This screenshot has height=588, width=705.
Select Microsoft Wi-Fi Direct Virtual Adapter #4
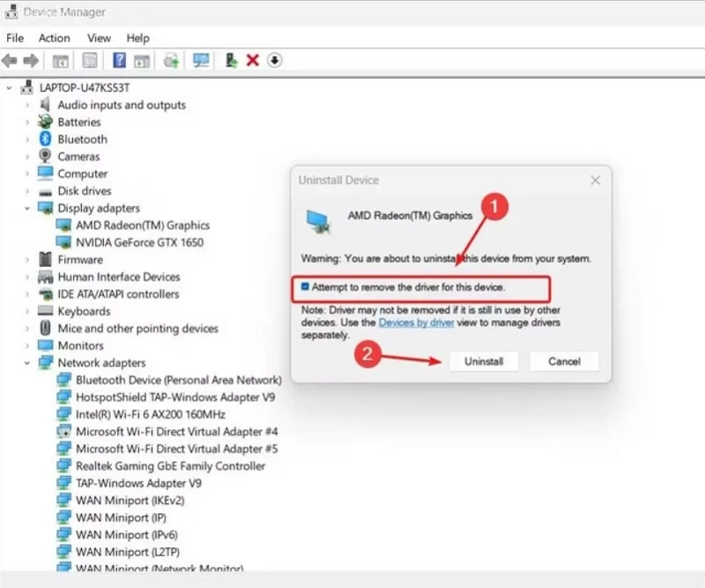[177, 431]
